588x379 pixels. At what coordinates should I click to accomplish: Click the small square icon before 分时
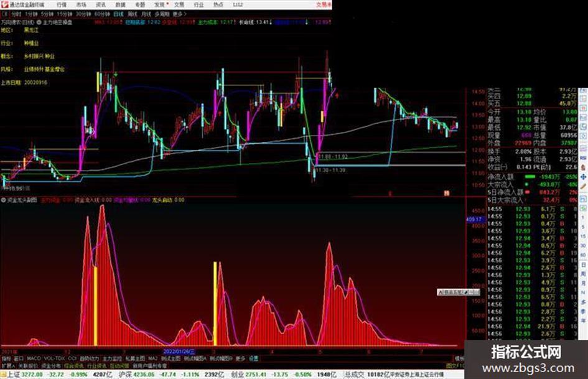point(5,14)
